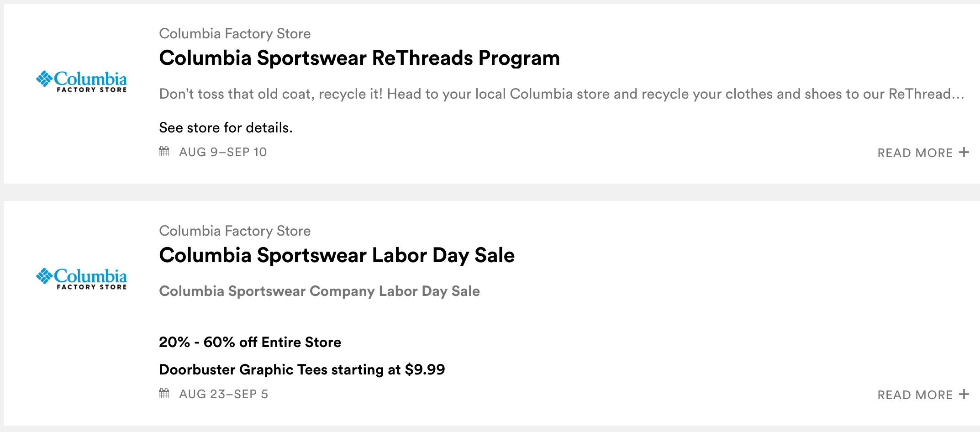Click the calendar icon beside AUG 23–SEP 5
Viewport: 980px width, 432px height.
(x=164, y=394)
